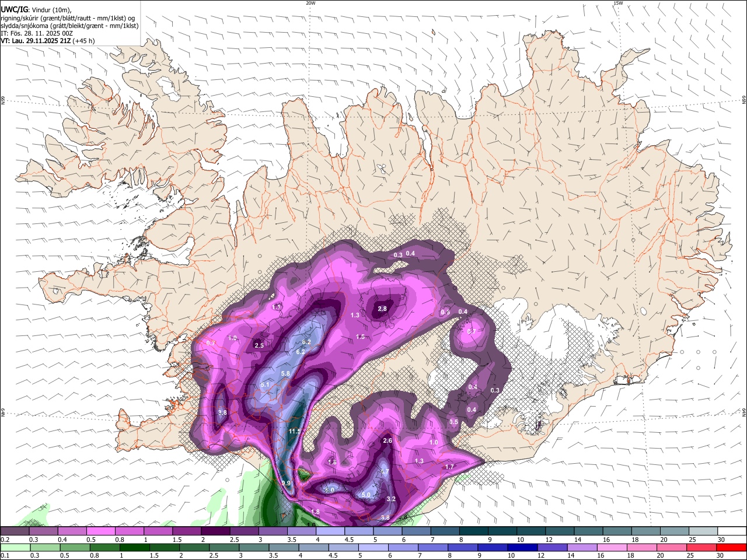The height and width of the screenshot is (560, 747).
Task: Pick the light gray snow swatch after 25
Action: click(x=703, y=531)
